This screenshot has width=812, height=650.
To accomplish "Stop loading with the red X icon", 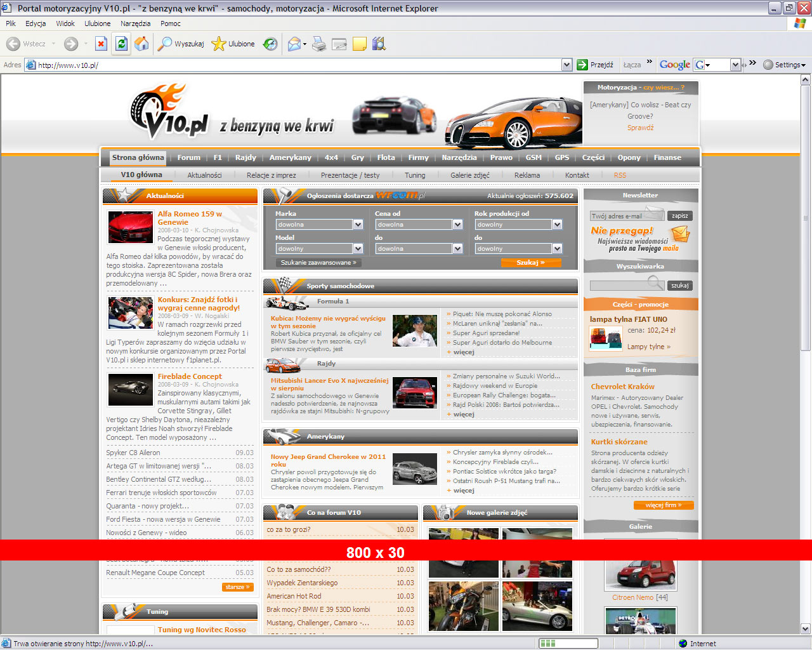I will 101,44.
